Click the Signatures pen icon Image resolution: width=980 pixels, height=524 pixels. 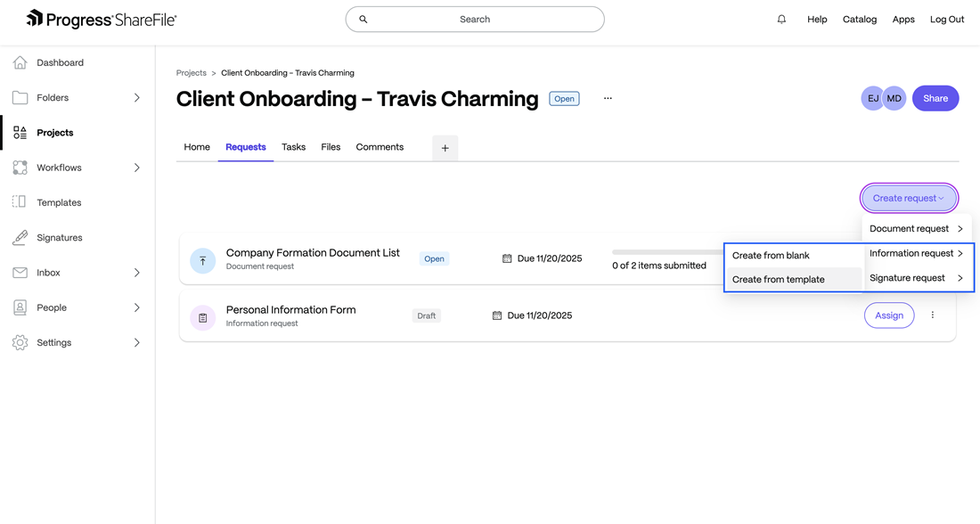20,238
